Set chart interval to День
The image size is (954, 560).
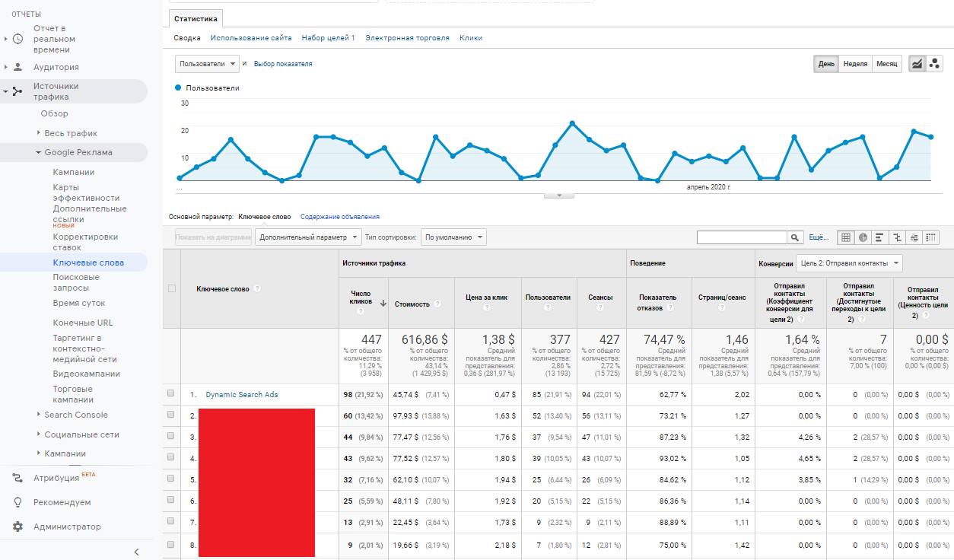tap(826, 64)
